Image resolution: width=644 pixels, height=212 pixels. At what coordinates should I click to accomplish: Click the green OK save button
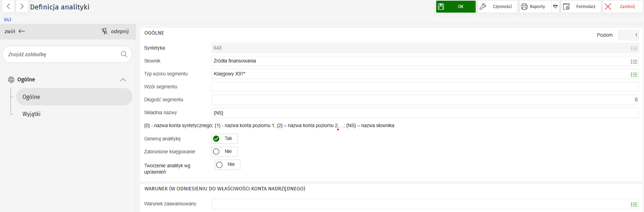pyautogui.click(x=455, y=7)
